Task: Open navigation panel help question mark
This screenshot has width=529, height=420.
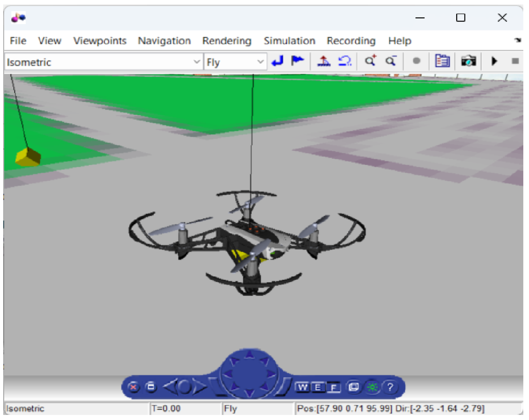Action: (x=390, y=387)
